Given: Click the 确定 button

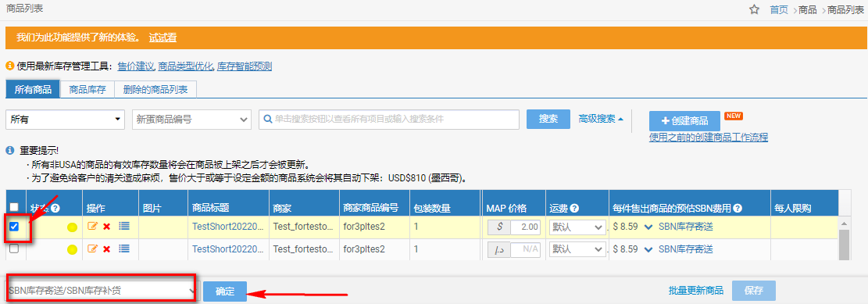Looking at the screenshot, I should [x=225, y=291].
